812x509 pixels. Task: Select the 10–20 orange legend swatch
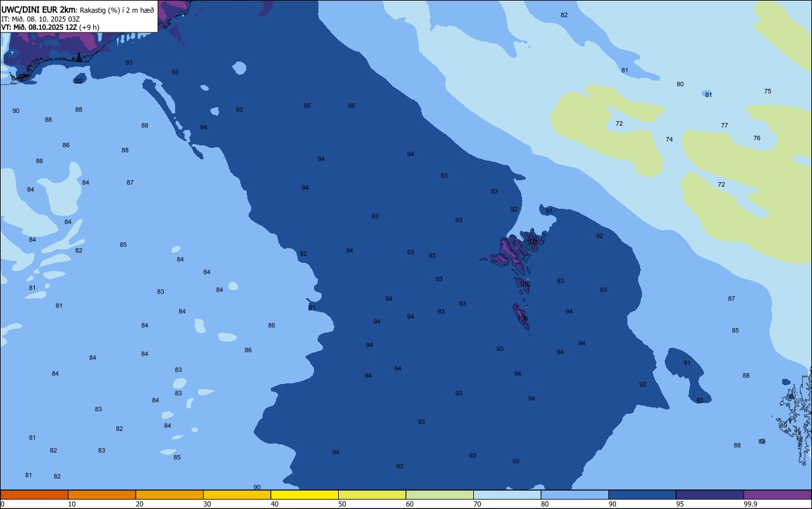[101, 494]
